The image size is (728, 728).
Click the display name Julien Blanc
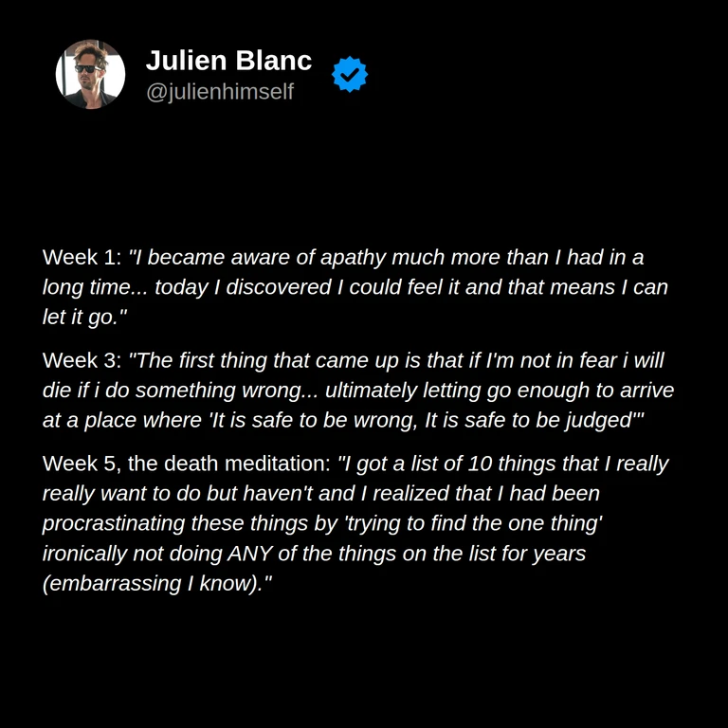point(228,61)
